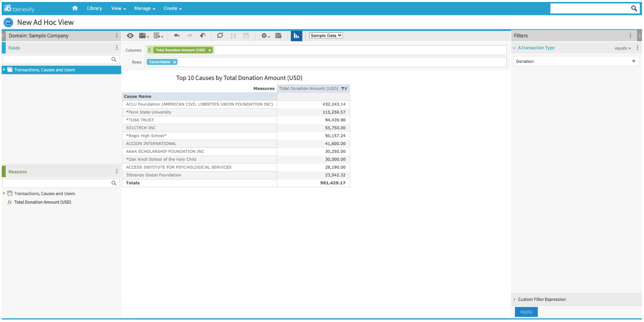
Task: Click the totals value 901,429.17
Action: click(x=333, y=183)
